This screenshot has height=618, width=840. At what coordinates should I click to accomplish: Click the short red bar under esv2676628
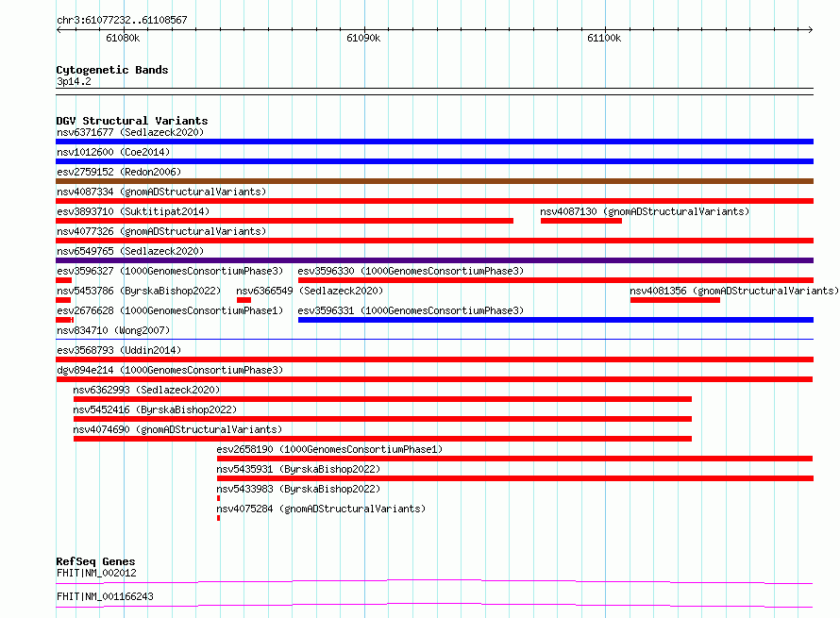tap(65, 320)
